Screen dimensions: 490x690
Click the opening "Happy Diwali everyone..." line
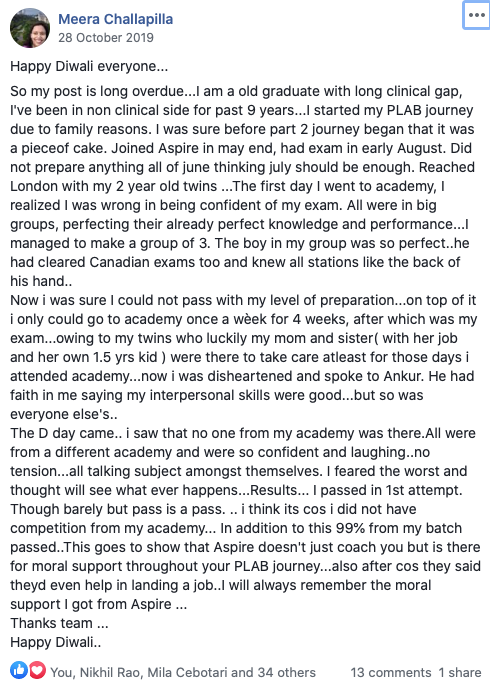pyautogui.click(x=89, y=66)
